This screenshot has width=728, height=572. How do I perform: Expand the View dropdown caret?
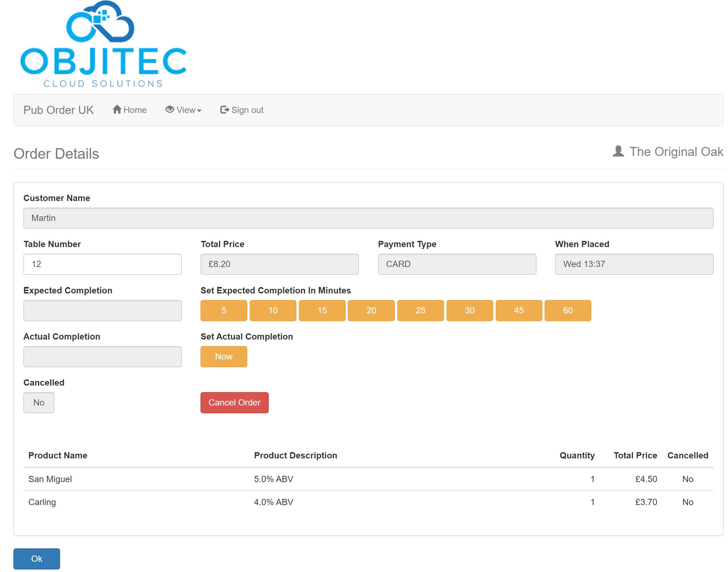click(x=199, y=111)
